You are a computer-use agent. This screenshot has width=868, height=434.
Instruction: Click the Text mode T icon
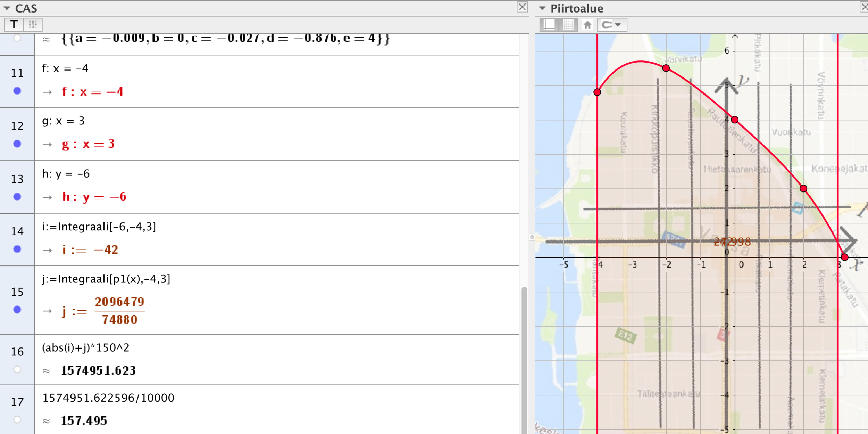[x=14, y=25]
